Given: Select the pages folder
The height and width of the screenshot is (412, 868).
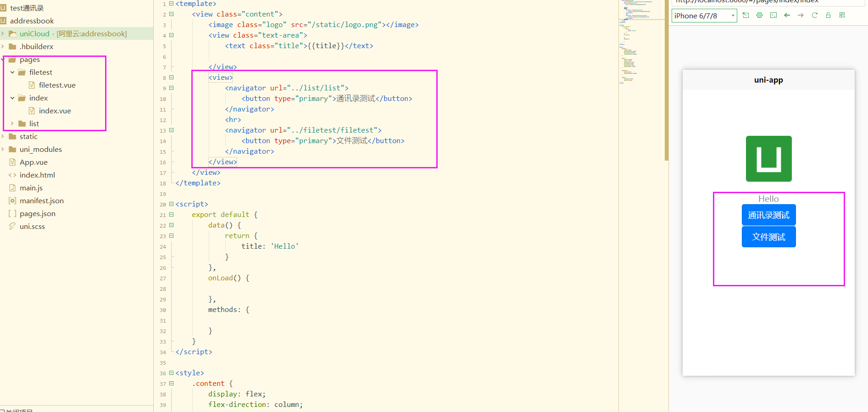Looking at the screenshot, I should click(x=30, y=59).
